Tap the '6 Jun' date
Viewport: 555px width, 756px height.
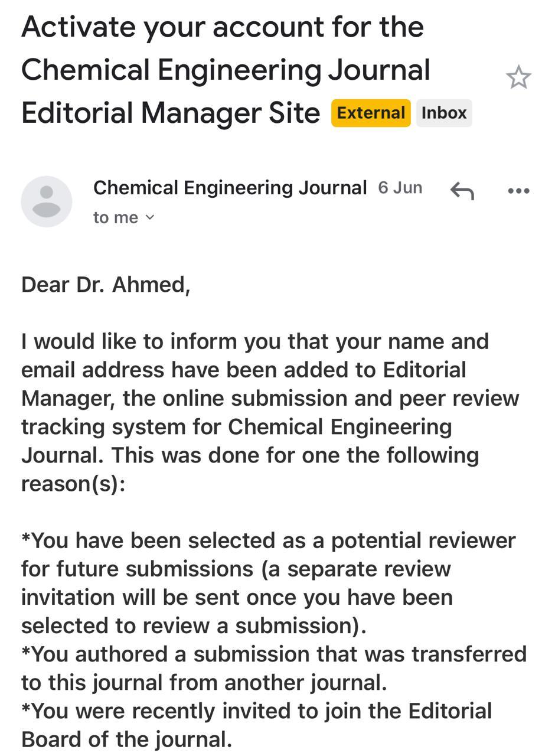coord(400,188)
